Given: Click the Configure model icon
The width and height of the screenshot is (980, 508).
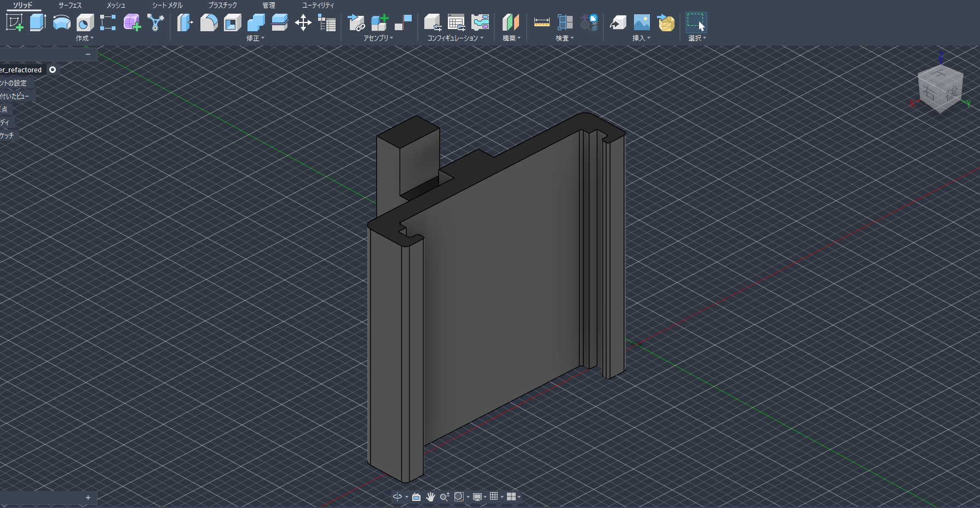Looking at the screenshot, I should click(x=433, y=22).
